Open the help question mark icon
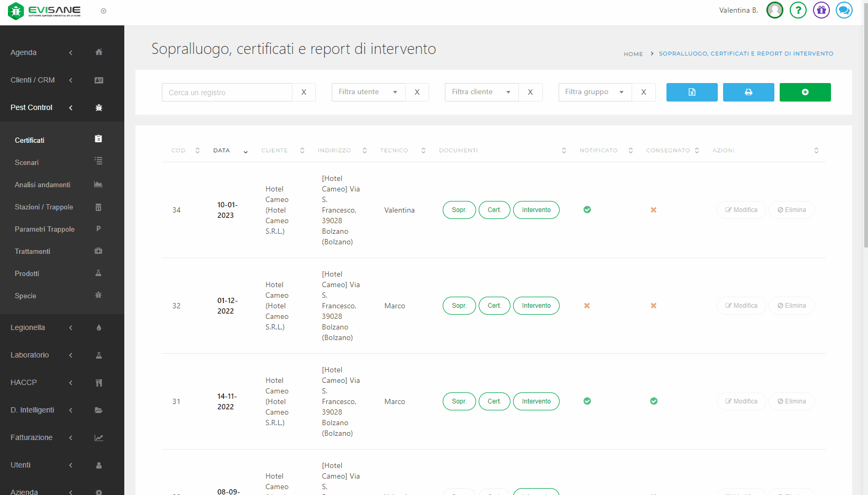868x495 pixels. 798,10
